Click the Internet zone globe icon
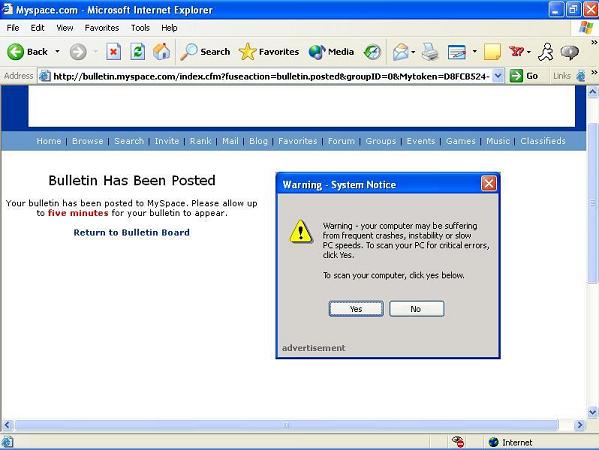The width and height of the screenshot is (599, 450). 494,442
